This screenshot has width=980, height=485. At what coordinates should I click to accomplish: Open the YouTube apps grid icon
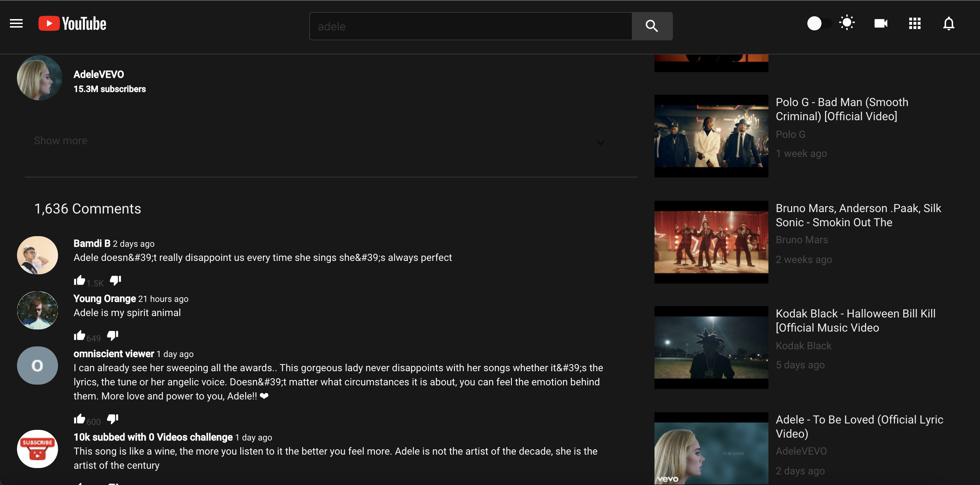point(915,23)
